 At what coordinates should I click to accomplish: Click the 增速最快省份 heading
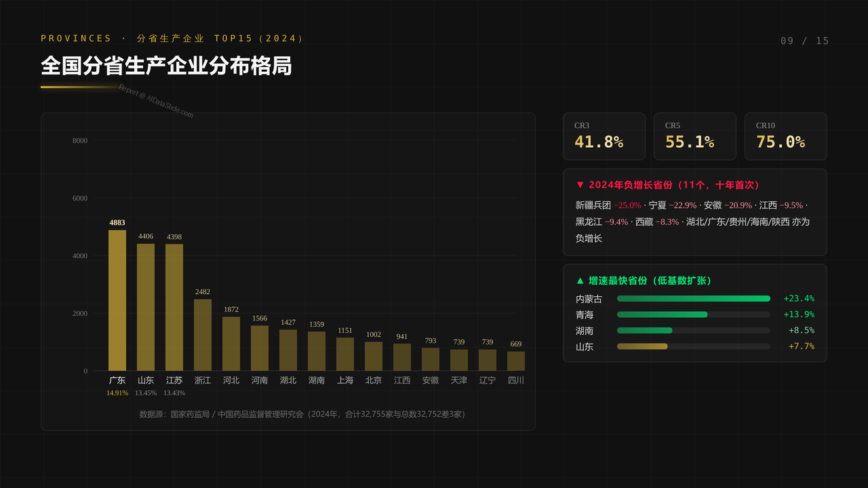(x=643, y=281)
